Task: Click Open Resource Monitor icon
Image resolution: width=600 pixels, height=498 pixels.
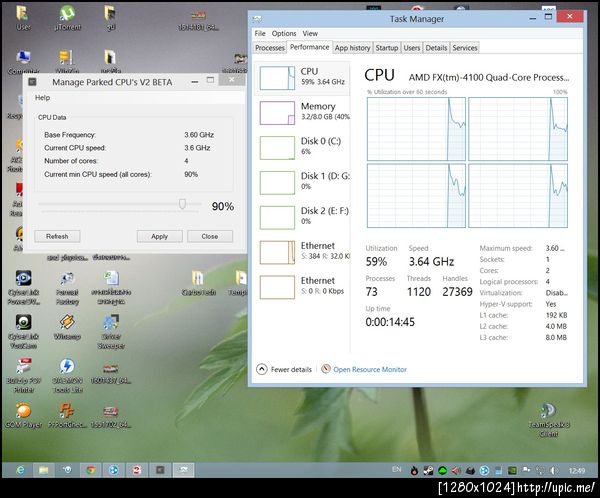Action: (326, 369)
